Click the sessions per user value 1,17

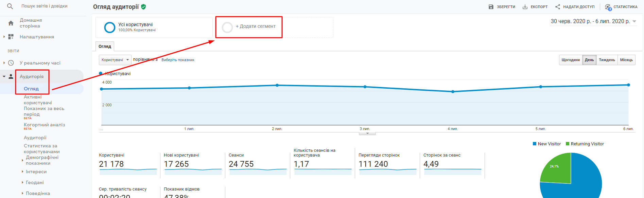pos(301,164)
